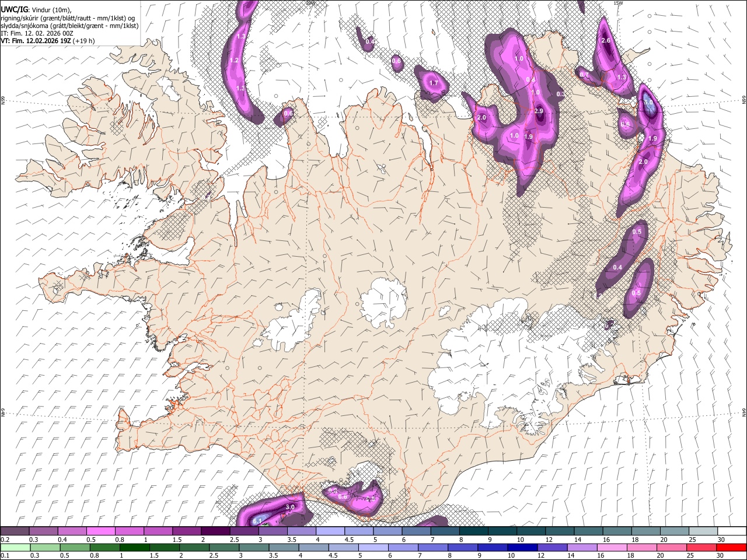This screenshot has height=560, width=747.
Task: Pick bright red rain swatch after 30
Action: 731,547
